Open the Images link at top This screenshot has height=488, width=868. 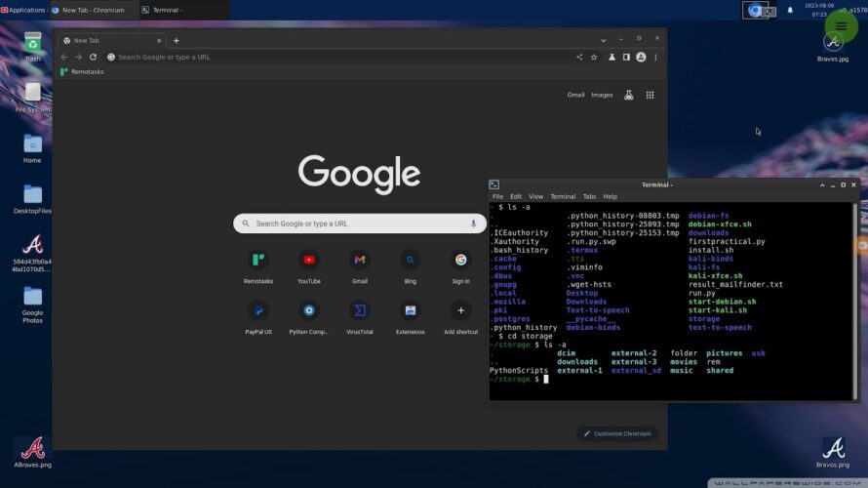coord(602,96)
